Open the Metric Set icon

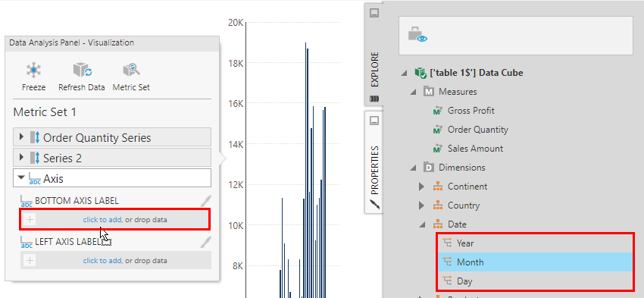point(131,71)
